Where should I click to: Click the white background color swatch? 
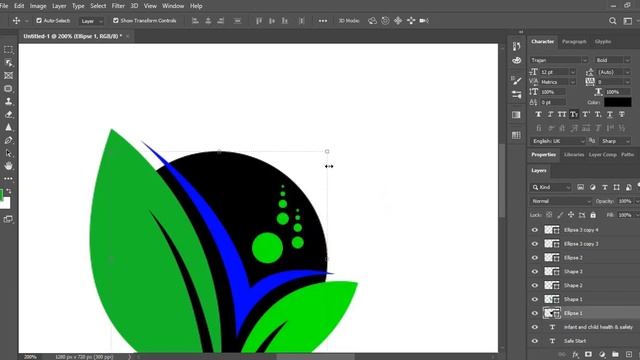(x=5, y=203)
